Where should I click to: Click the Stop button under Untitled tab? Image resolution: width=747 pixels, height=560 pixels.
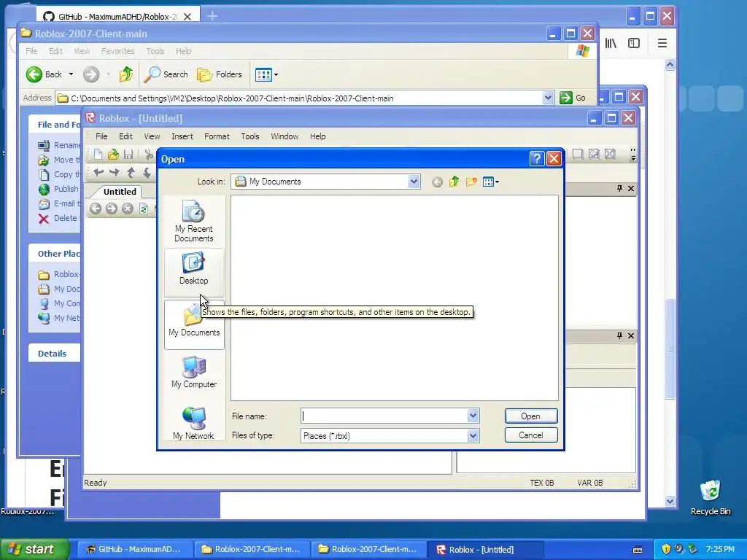tap(128, 209)
